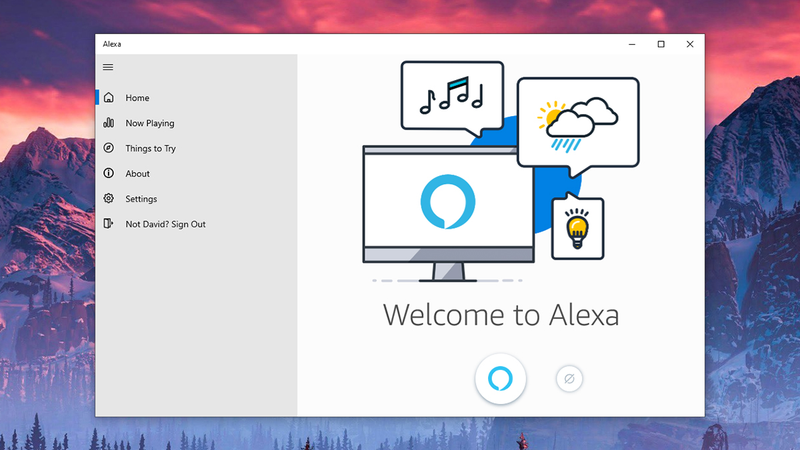Close the Alexa window
This screenshot has width=800, height=450.
coord(690,44)
